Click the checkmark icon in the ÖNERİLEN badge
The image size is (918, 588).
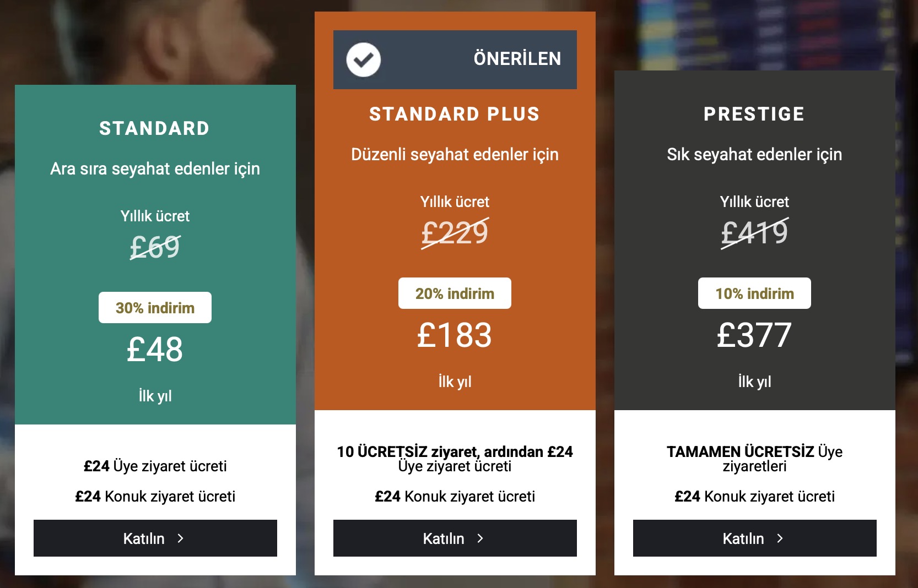pyautogui.click(x=363, y=59)
